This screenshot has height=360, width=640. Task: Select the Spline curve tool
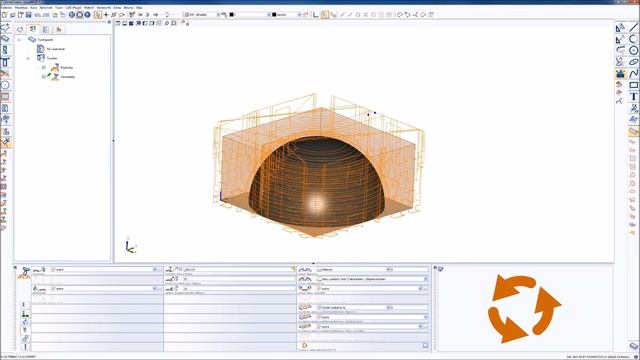pos(633,73)
